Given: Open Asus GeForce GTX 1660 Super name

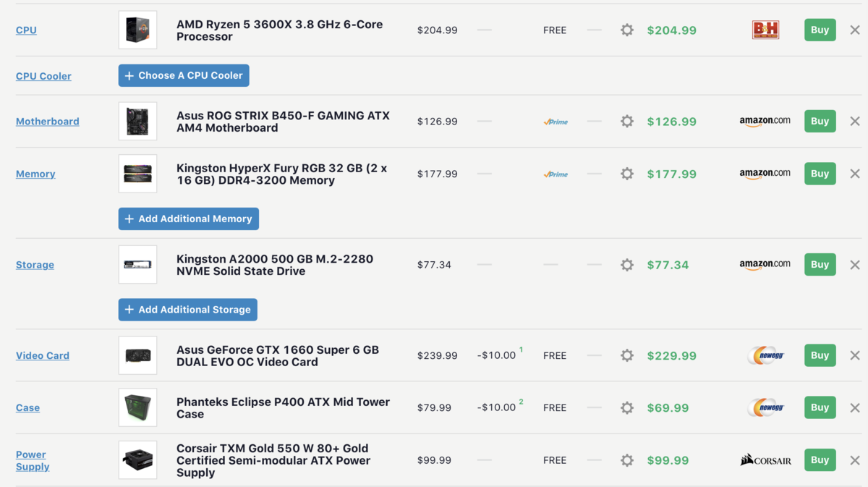Looking at the screenshot, I should [x=278, y=355].
